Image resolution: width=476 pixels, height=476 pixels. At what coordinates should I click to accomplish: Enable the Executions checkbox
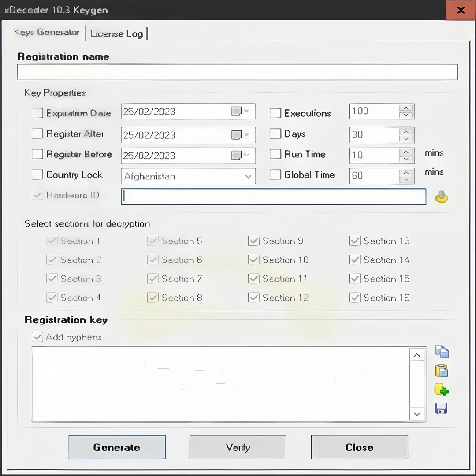(x=275, y=113)
